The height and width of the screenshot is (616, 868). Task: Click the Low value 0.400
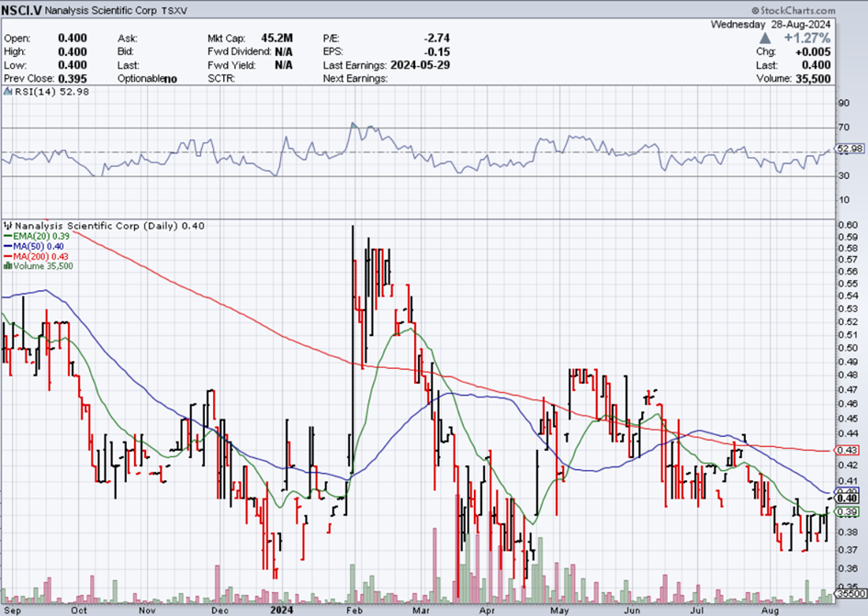click(x=73, y=65)
